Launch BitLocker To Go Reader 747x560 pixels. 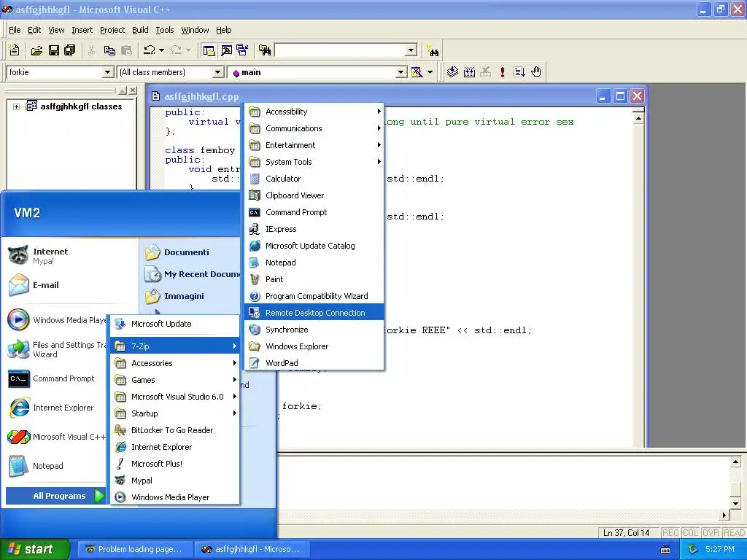pyautogui.click(x=175, y=430)
